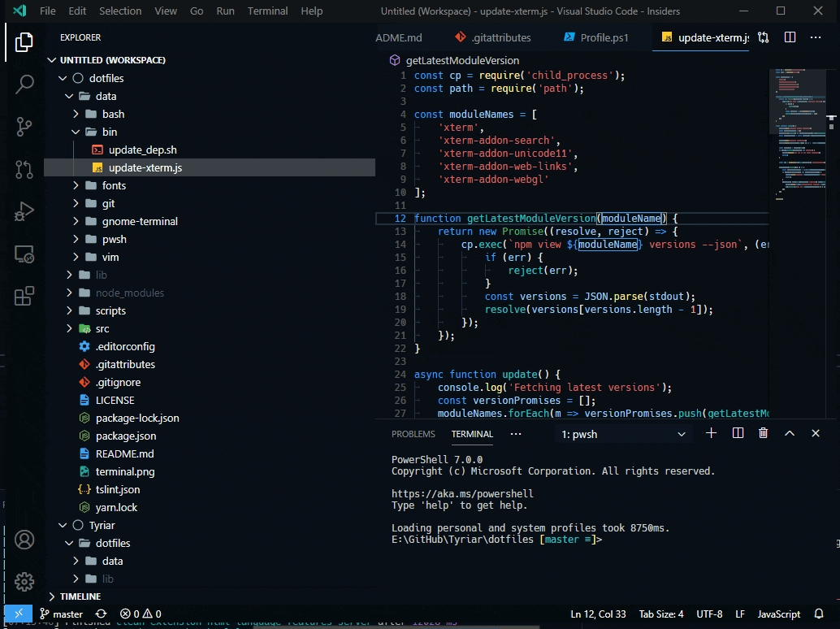Open the Remote Explorer icon
The width and height of the screenshot is (840, 629).
24,254
